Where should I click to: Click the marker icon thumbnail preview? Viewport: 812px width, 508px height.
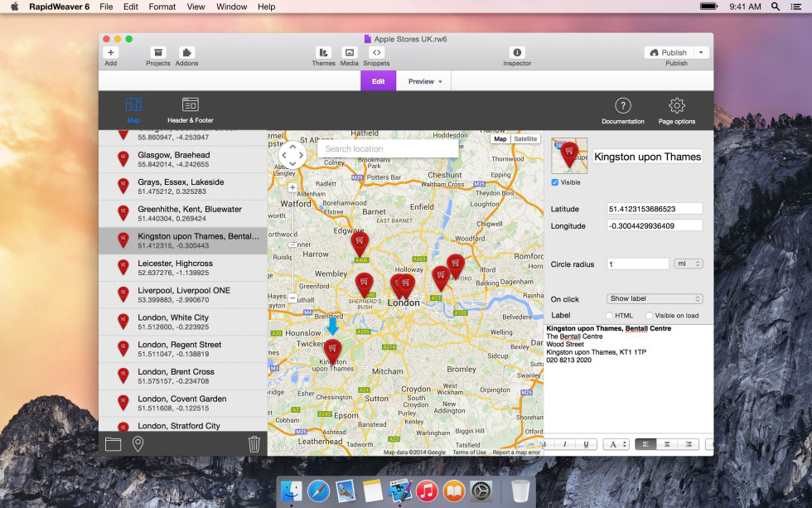[569, 155]
